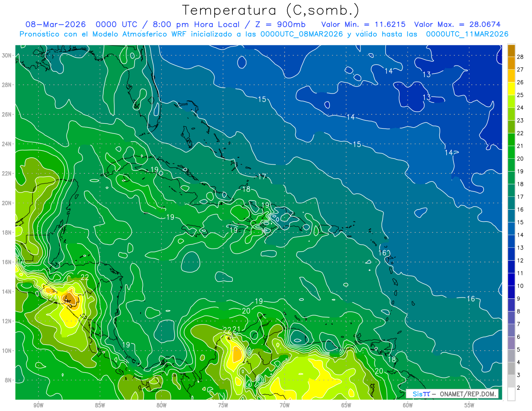Viewport: 532px width, 411px height.
Task: Click the legend value "7"
Action: point(519,325)
